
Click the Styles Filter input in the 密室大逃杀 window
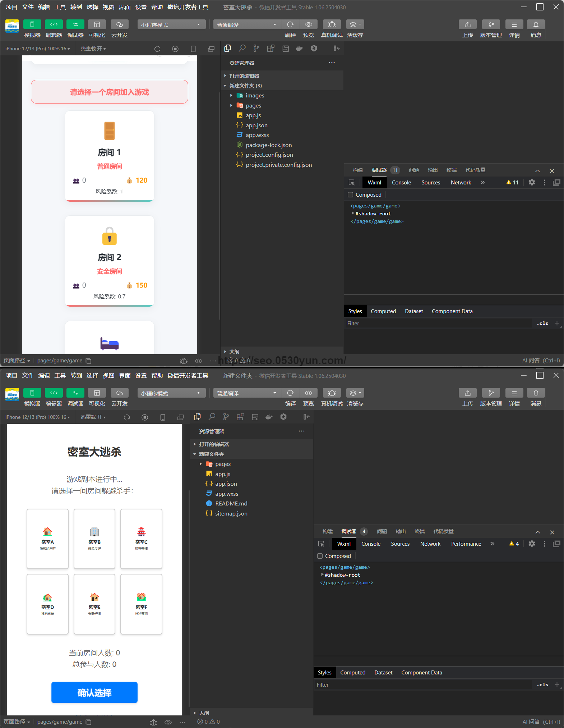(x=438, y=324)
